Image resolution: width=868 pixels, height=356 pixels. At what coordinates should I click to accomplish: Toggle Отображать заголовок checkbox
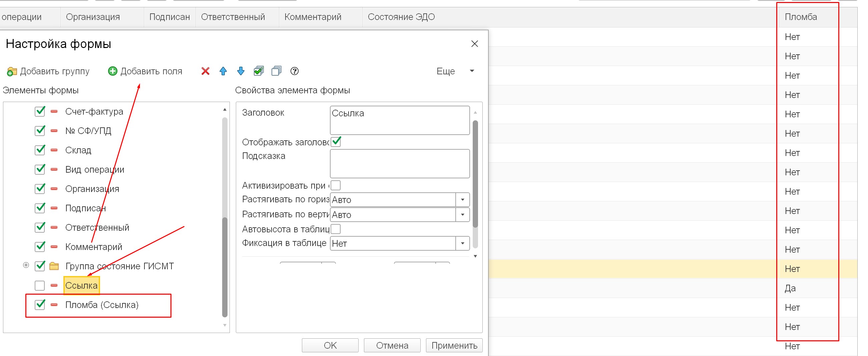336,142
